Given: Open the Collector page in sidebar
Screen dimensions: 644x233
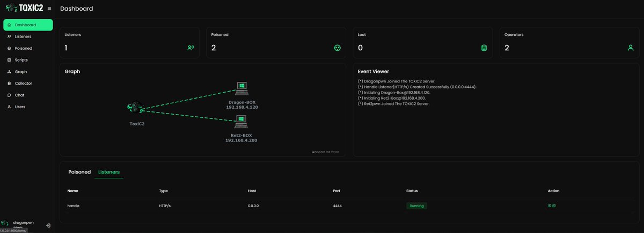Looking at the screenshot, I should pos(28,84).
